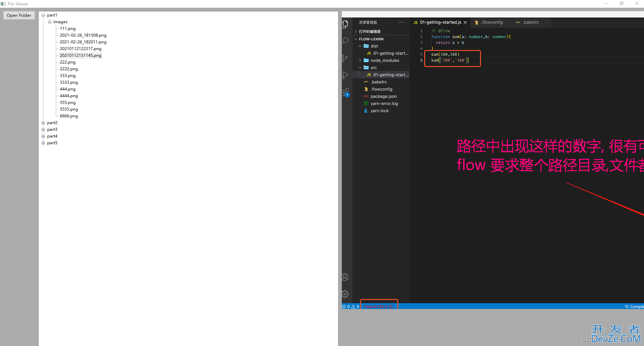Click the File Viewer app icon in title bar
644x346 pixels.
(3, 4)
